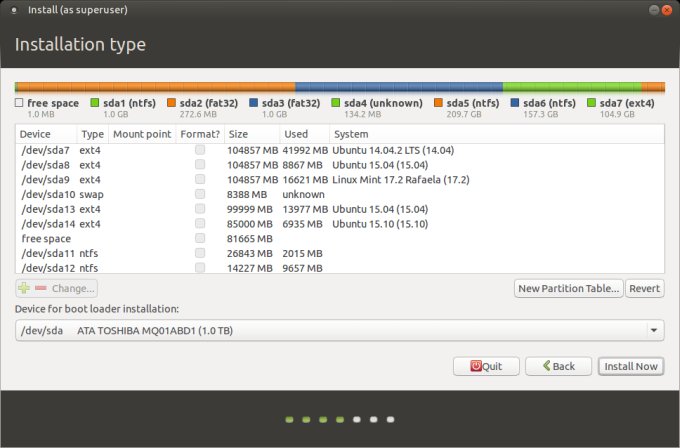Toggle Format checkbox for /dev/sda11
This screenshot has height=448, width=680.
click(200, 253)
